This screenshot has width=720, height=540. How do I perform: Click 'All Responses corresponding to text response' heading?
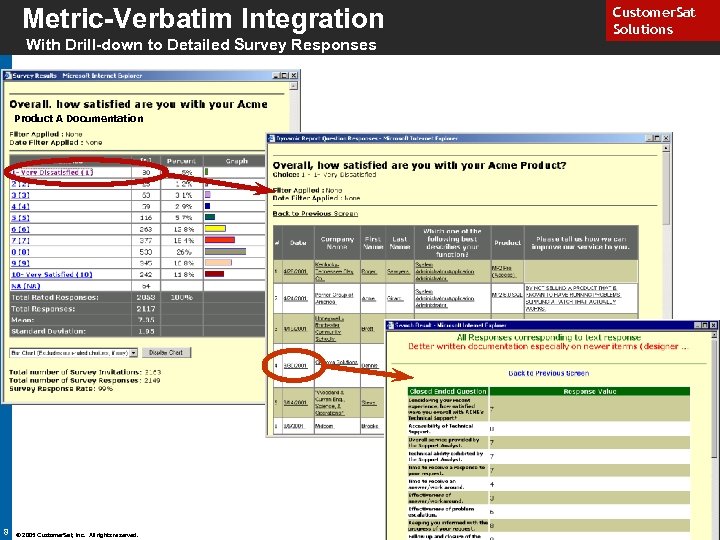[x=549, y=338]
